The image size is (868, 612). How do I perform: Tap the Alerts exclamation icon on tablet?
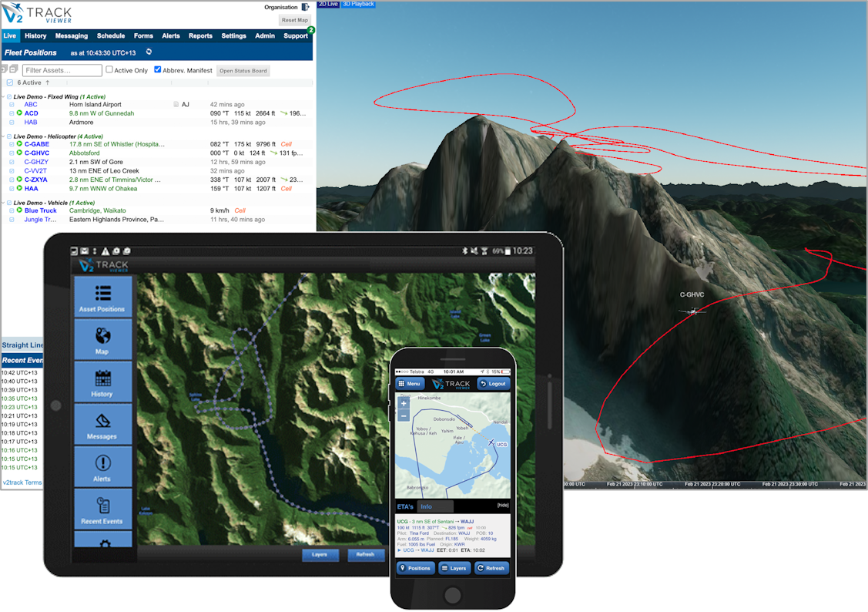pos(102,463)
